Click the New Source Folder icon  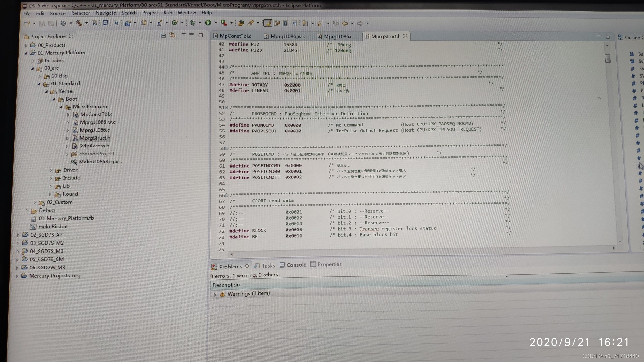point(143,23)
